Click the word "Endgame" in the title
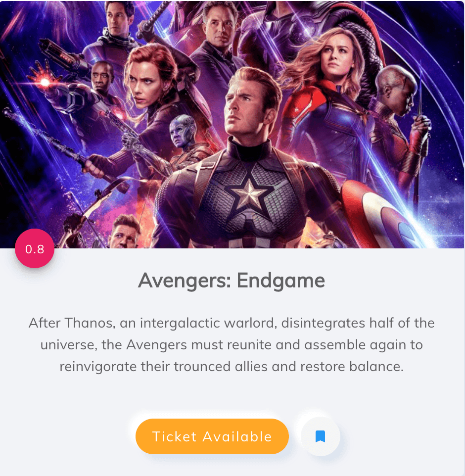The image size is (465, 476). 281,281
